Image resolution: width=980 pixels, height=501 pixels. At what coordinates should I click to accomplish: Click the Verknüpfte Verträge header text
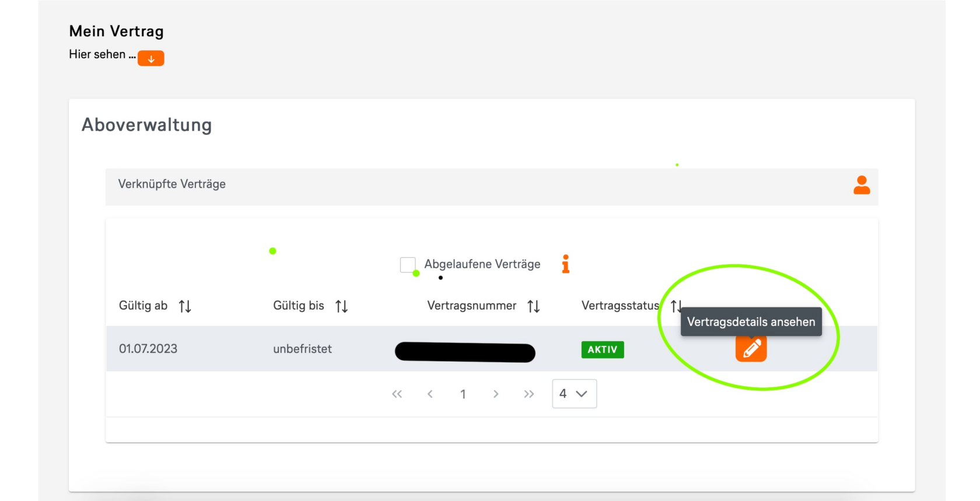172,184
